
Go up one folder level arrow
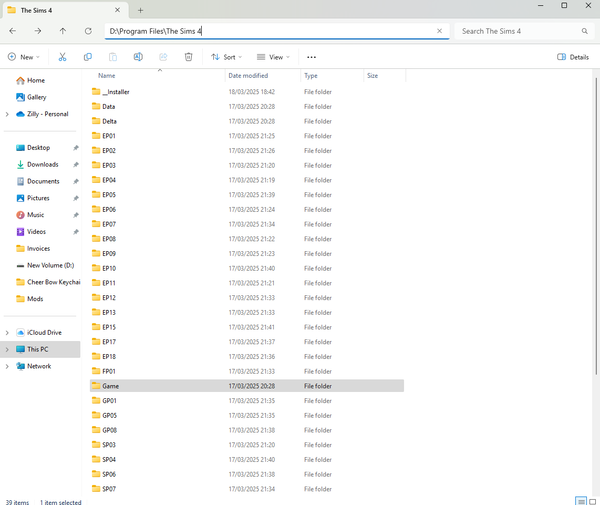coord(63,31)
